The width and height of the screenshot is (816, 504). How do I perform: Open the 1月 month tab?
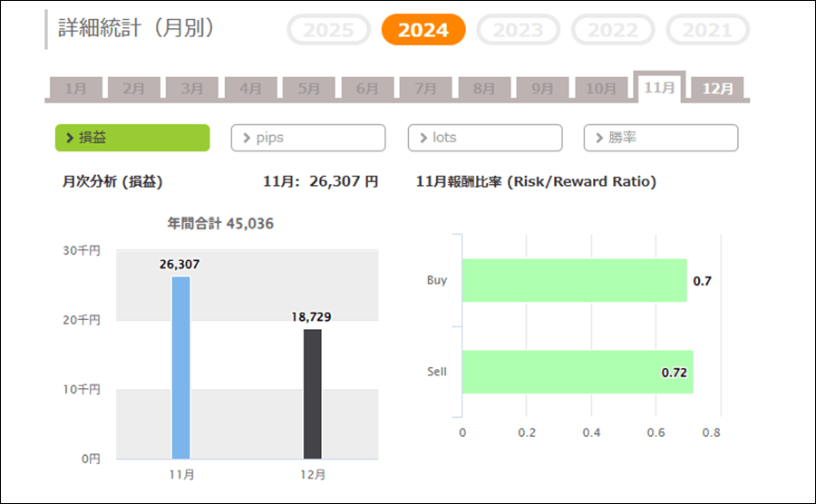75,89
